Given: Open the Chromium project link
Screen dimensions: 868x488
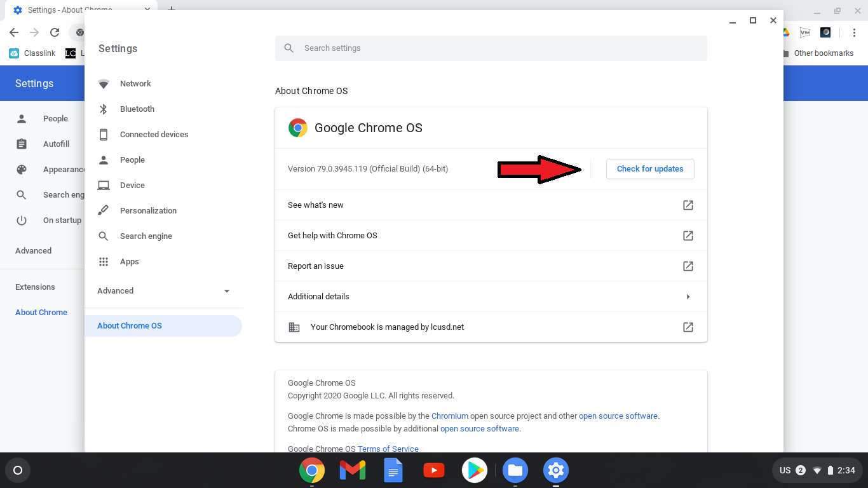Looking at the screenshot, I should (x=450, y=416).
